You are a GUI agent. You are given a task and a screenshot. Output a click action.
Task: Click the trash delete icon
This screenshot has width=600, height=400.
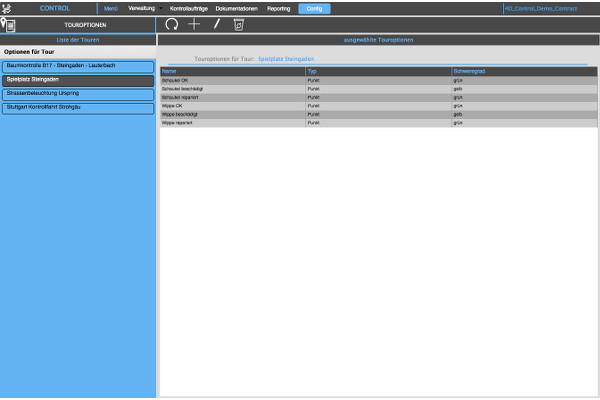(238, 23)
